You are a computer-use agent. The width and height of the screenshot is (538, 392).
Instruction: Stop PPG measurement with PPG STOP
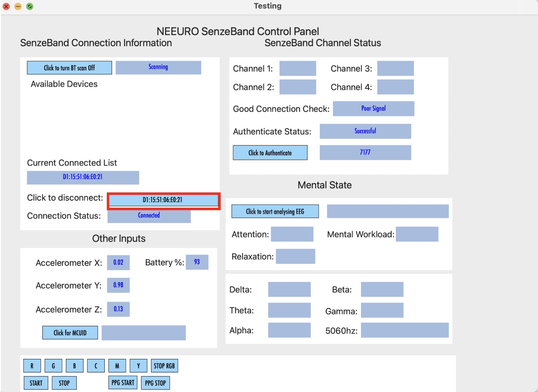[155, 382]
